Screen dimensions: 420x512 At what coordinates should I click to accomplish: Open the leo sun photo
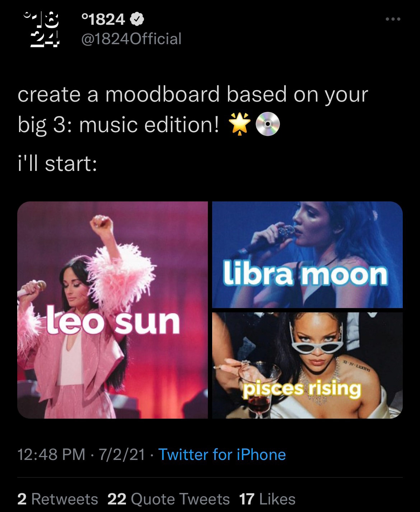click(x=112, y=310)
